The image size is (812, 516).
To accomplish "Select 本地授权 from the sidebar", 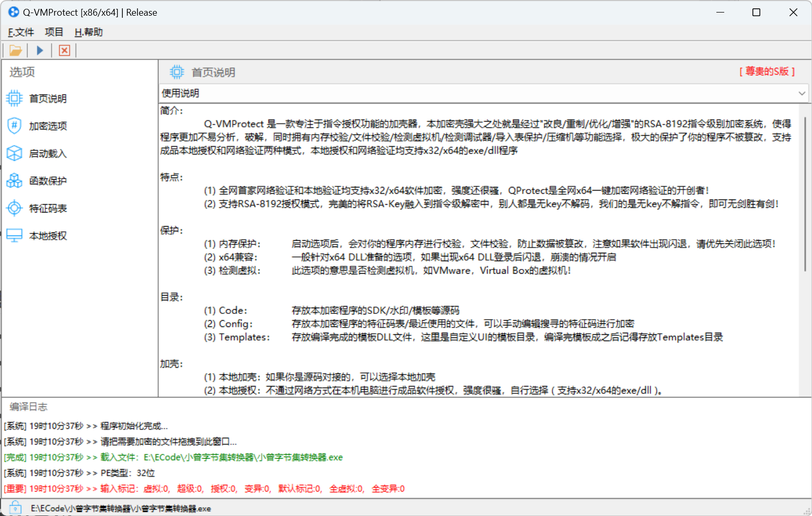I will pos(48,235).
